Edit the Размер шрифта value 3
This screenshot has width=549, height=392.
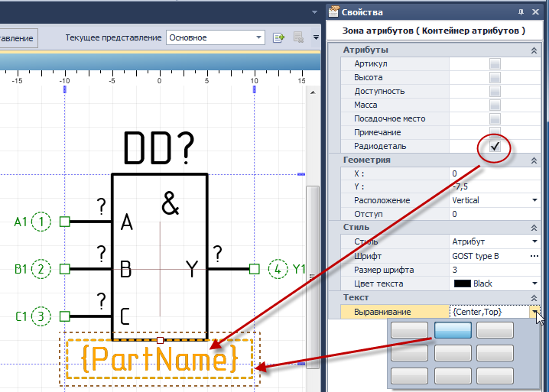pyautogui.click(x=495, y=270)
